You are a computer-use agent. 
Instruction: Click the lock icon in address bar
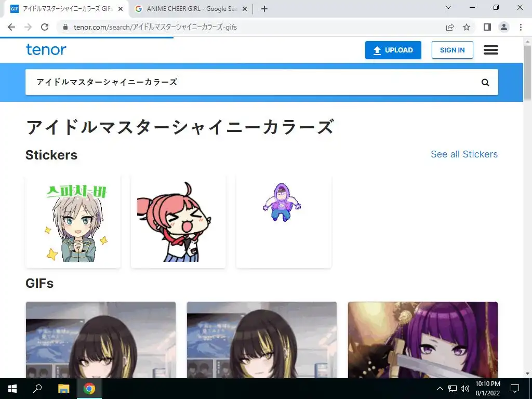pos(65,27)
